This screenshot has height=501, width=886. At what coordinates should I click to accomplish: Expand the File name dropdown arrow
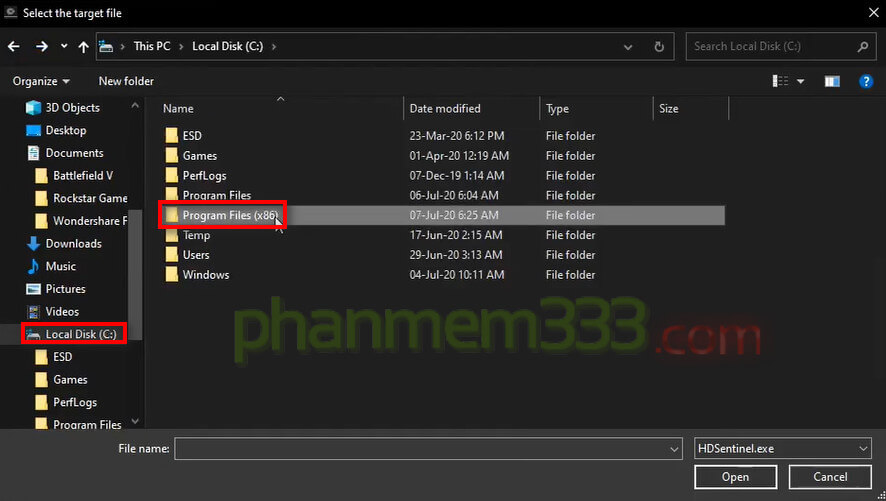tap(674, 449)
